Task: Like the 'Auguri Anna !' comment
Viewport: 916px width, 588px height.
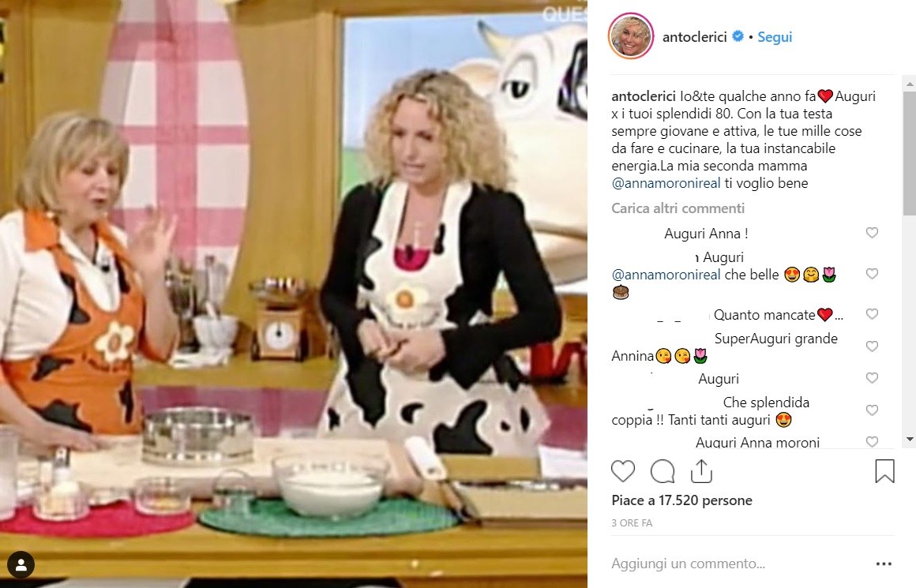Action: coord(872,233)
